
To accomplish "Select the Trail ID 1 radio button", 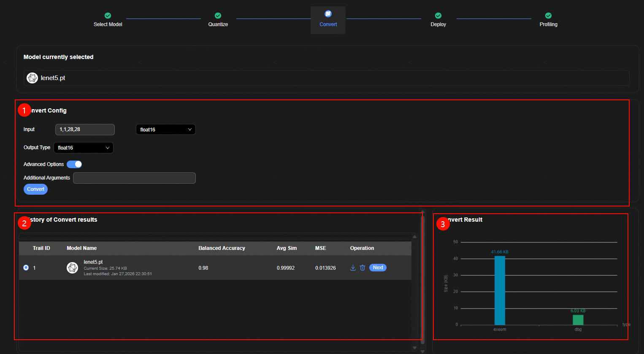I will 26,268.
